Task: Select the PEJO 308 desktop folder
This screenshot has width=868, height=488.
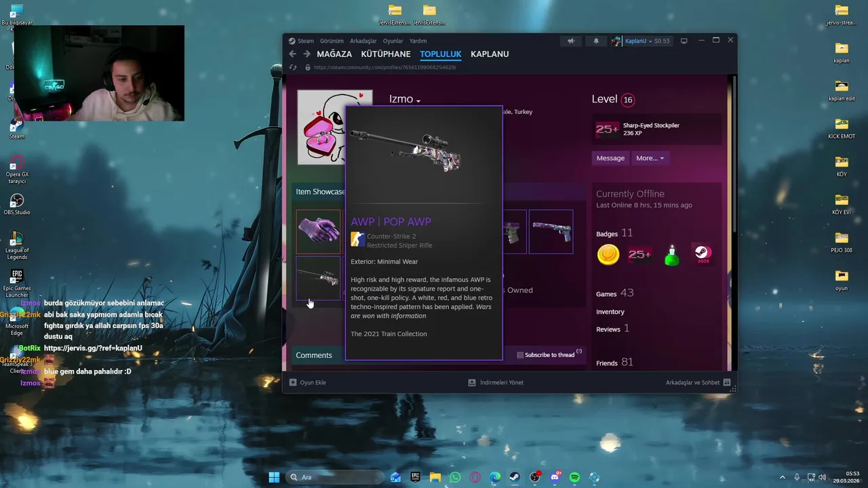Action: pos(842,241)
